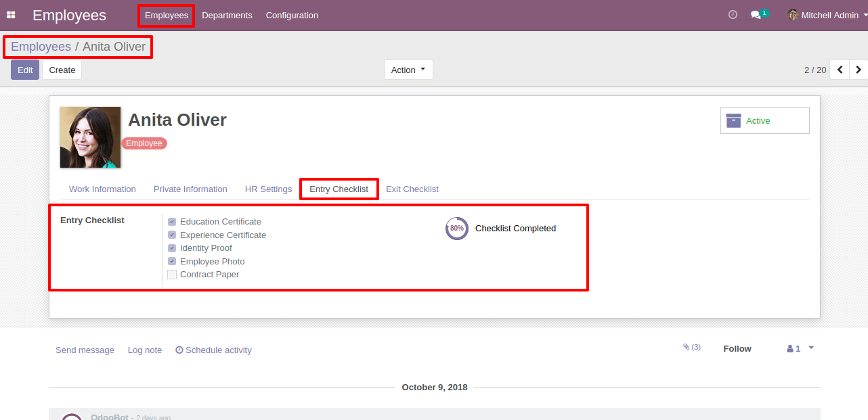Image resolution: width=868 pixels, height=420 pixels.
Task: Check the Contract Paper checkbox
Action: coord(172,275)
